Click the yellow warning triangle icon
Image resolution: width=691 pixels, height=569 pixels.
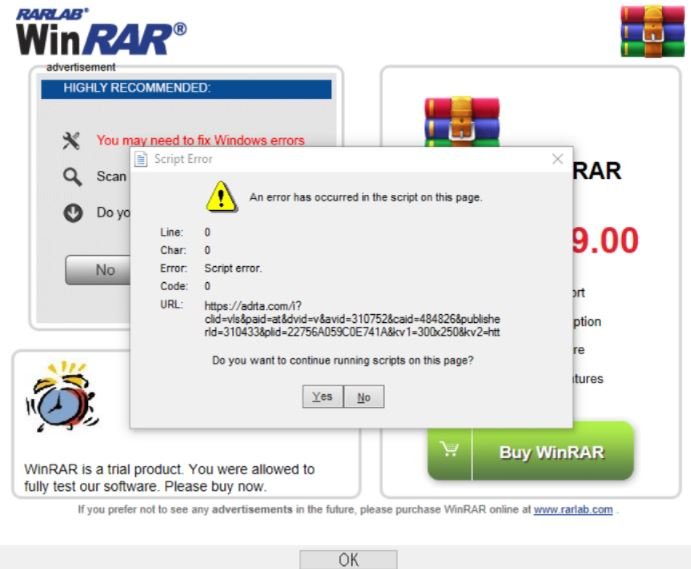[x=221, y=197]
